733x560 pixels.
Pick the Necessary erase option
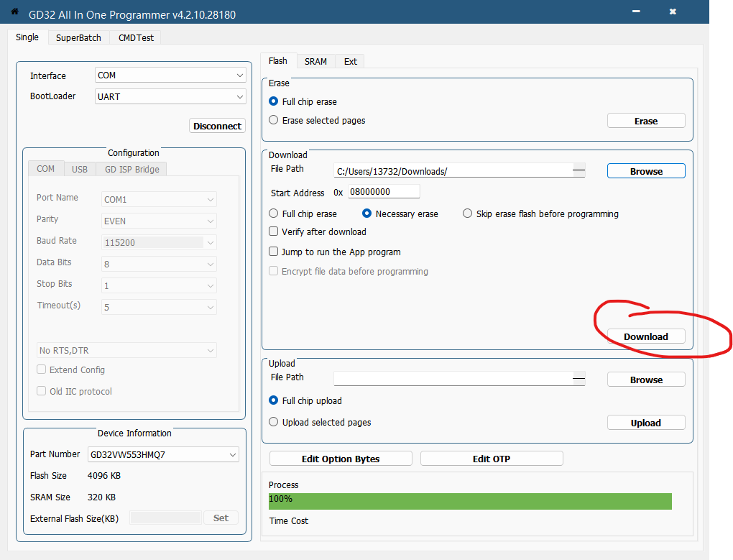point(367,214)
